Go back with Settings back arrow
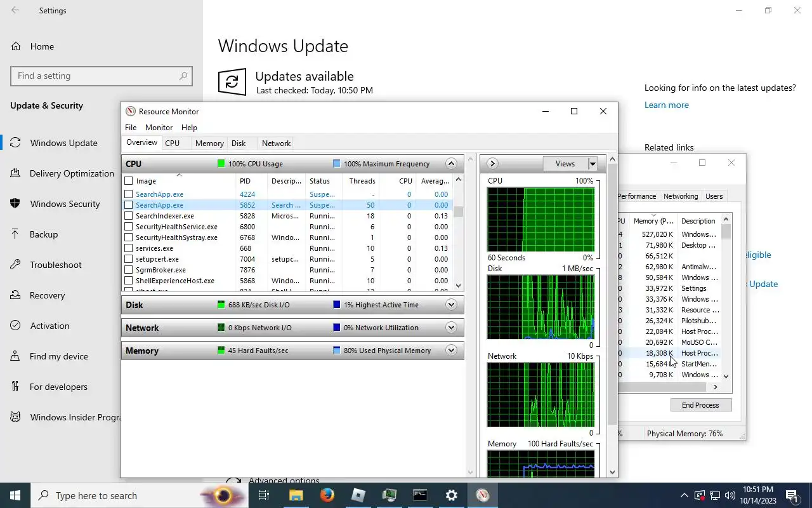 pos(15,10)
